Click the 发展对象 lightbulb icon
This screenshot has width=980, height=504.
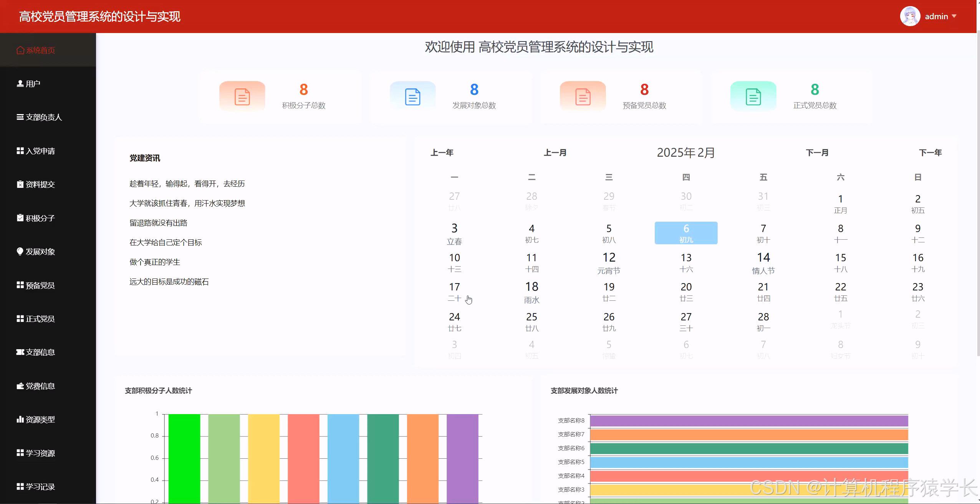click(20, 252)
